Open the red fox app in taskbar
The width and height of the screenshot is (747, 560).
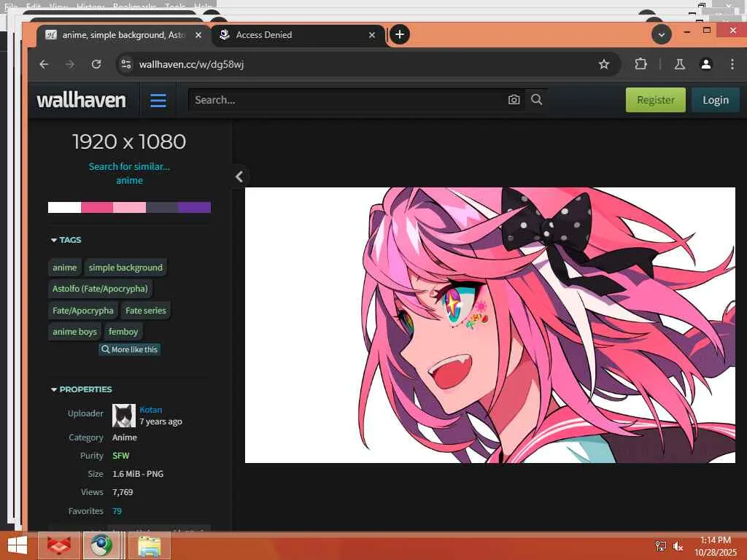pyautogui.click(x=59, y=545)
